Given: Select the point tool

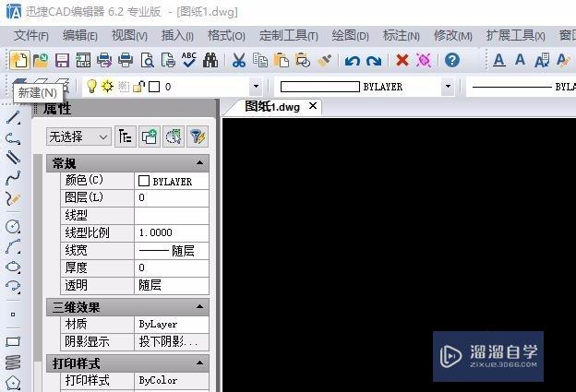Looking at the screenshot, I should 13,315.
